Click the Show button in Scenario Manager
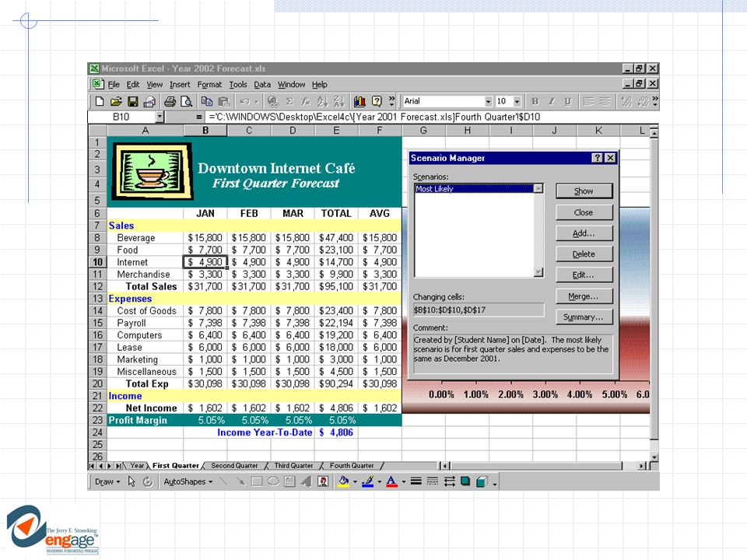The height and width of the screenshot is (560, 747). pos(584,191)
